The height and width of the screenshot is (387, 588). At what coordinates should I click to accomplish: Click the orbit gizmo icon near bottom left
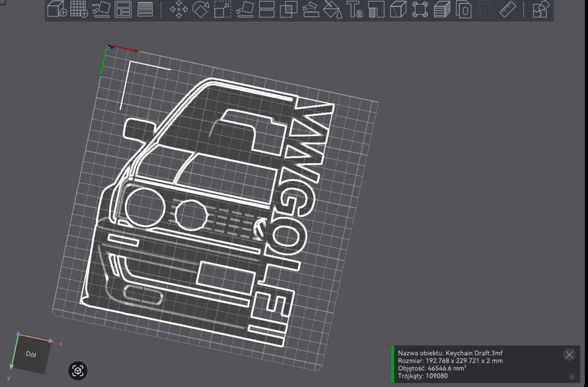tap(77, 370)
